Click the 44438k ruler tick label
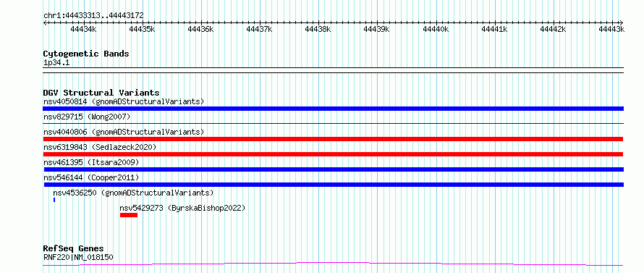This screenshot has height=273, width=644. coord(318,29)
